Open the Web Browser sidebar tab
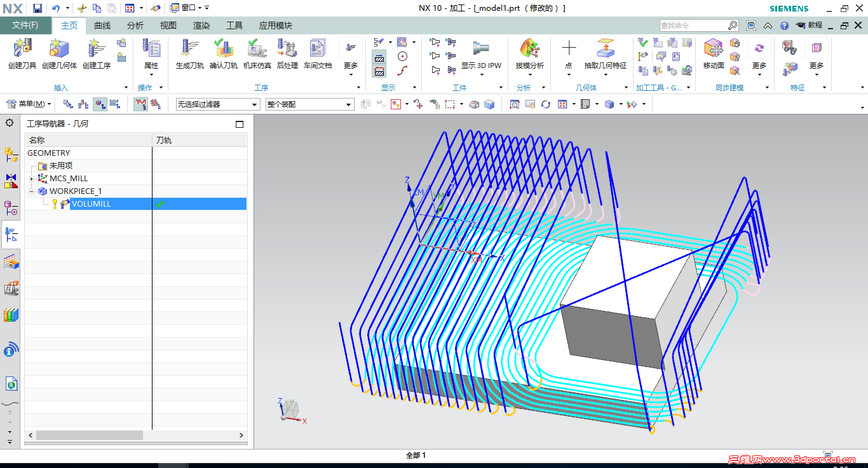 [x=11, y=383]
